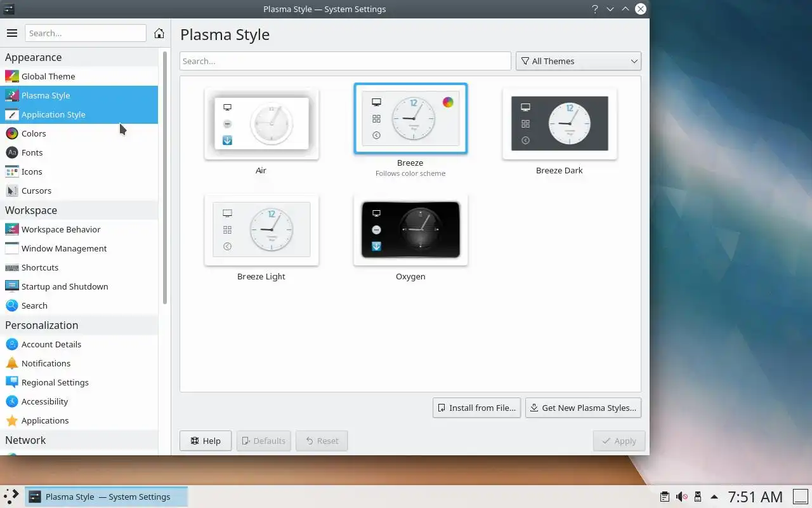The image size is (812, 508).
Task: Open Cursors settings in sidebar
Action: pyautogui.click(x=79, y=190)
